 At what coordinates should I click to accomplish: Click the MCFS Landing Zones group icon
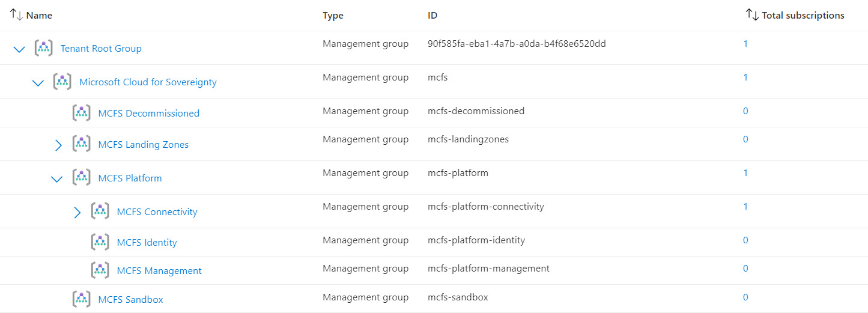[81, 144]
